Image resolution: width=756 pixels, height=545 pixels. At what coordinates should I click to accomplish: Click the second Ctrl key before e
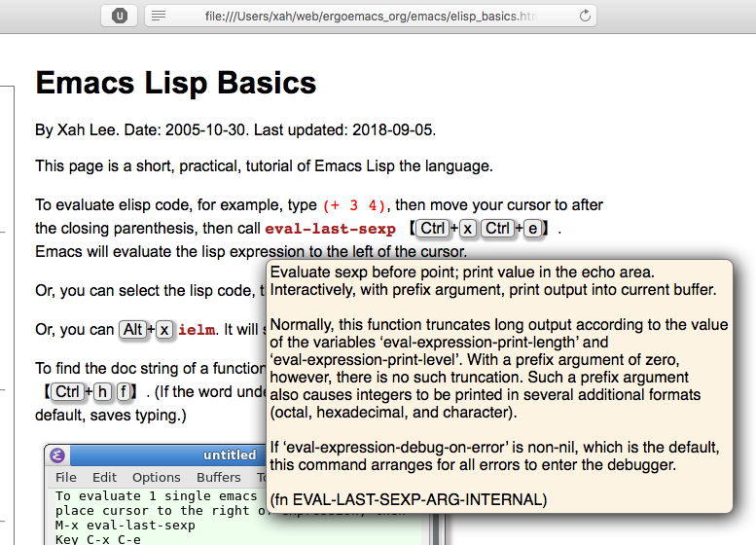(497, 228)
